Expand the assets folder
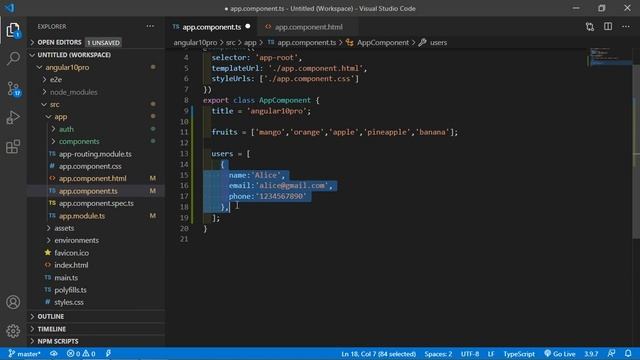Image resolution: width=640 pixels, height=360 pixels. point(96,228)
